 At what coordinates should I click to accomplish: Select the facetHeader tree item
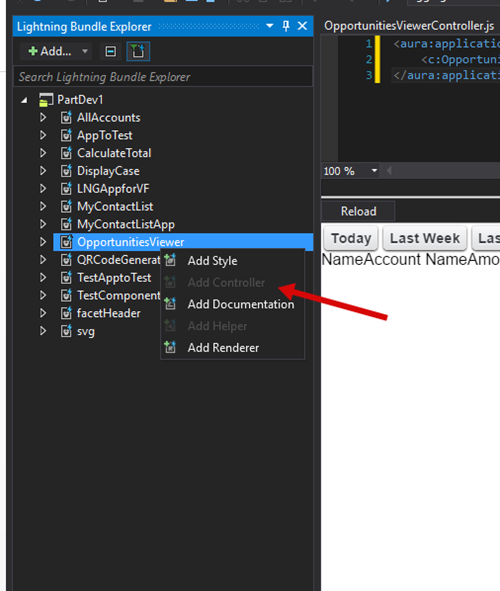(109, 313)
